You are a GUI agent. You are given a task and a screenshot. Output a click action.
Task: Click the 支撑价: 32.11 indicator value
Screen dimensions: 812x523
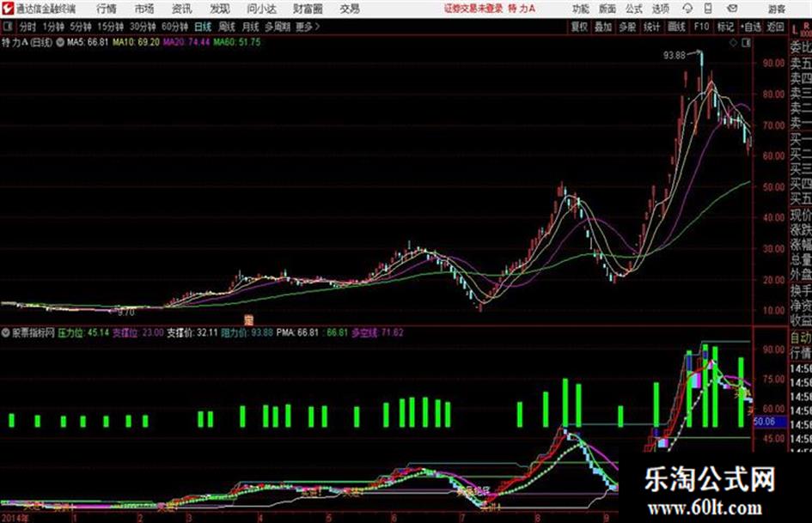coord(192,333)
